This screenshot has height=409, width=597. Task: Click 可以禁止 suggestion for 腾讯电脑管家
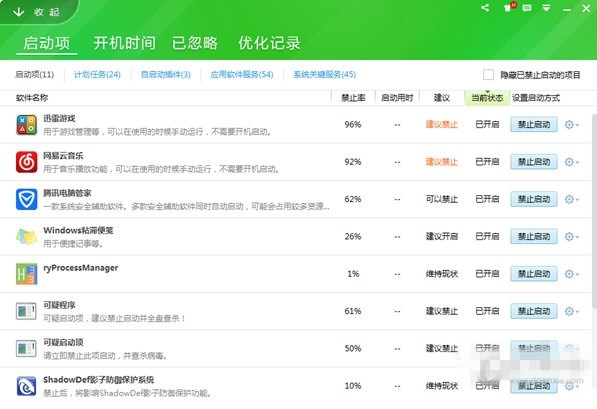442,199
